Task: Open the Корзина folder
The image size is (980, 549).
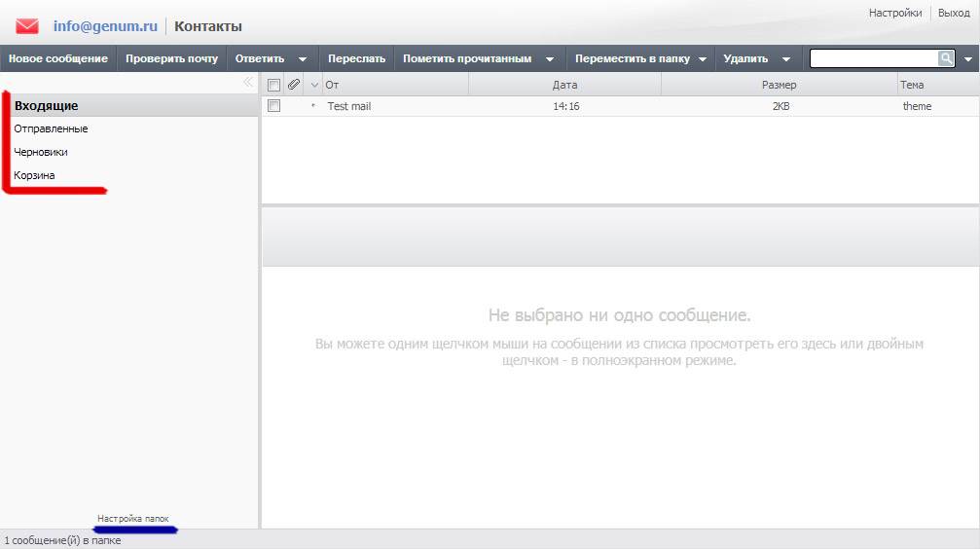Action: (x=34, y=175)
